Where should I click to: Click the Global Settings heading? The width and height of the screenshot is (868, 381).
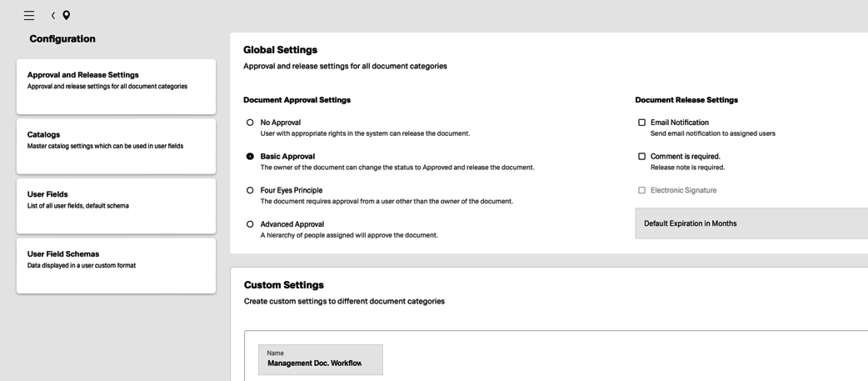point(280,50)
